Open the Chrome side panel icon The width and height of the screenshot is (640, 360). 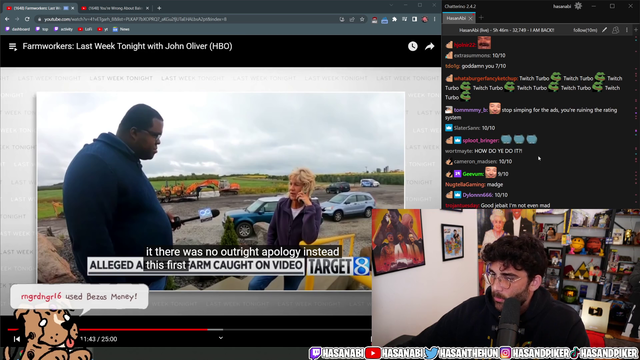pyautogui.click(x=414, y=19)
